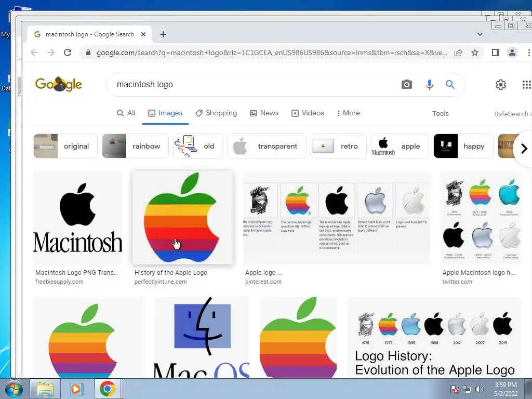Open twitter.com source link
The height and width of the screenshot is (399, 532).
click(457, 282)
